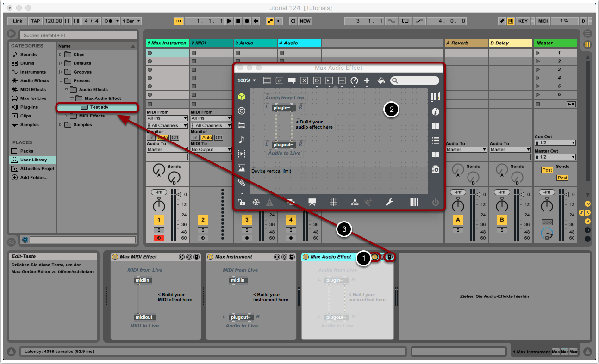Click the paperclip icon in Max left sidebar
The height and width of the screenshot is (364, 599).
click(x=241, y=183)
